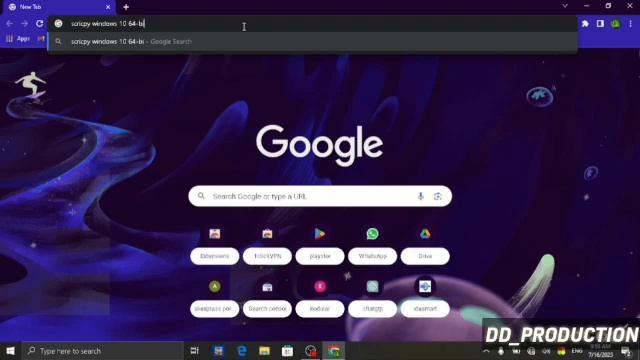The width and height of the screenshot is (640, 360).
Task: Open the Search console shortcut icon
Action: [267, 287]
